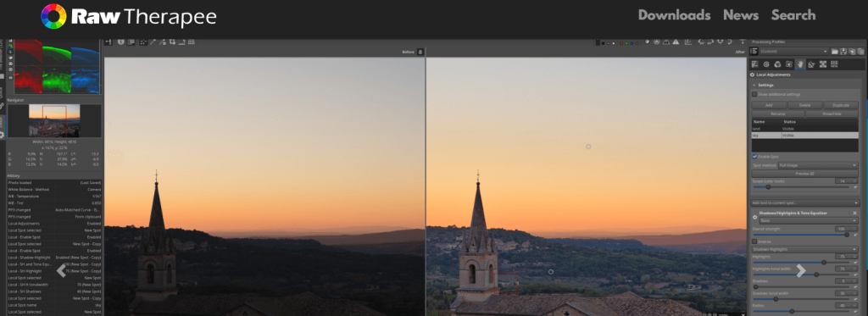Open the Detail tools tab
Screen dimensions: 868x316
pos(766,64)
